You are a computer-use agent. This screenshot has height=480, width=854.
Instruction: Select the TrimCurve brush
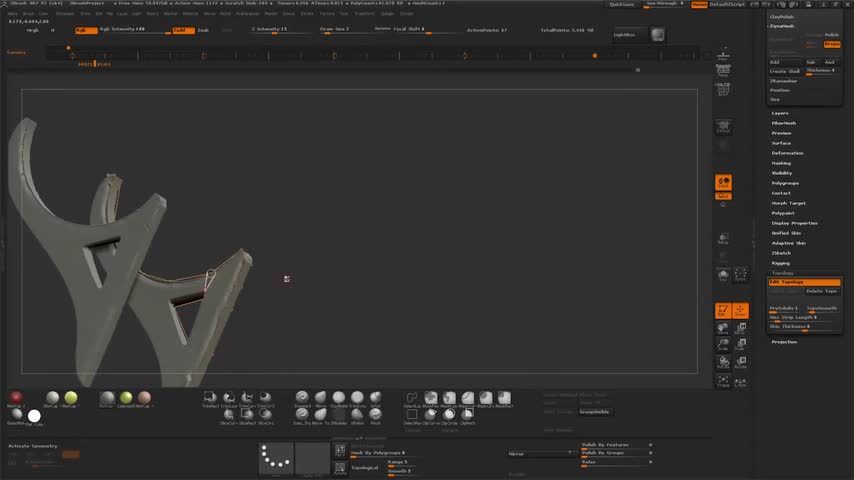click(x=247, y=398)
